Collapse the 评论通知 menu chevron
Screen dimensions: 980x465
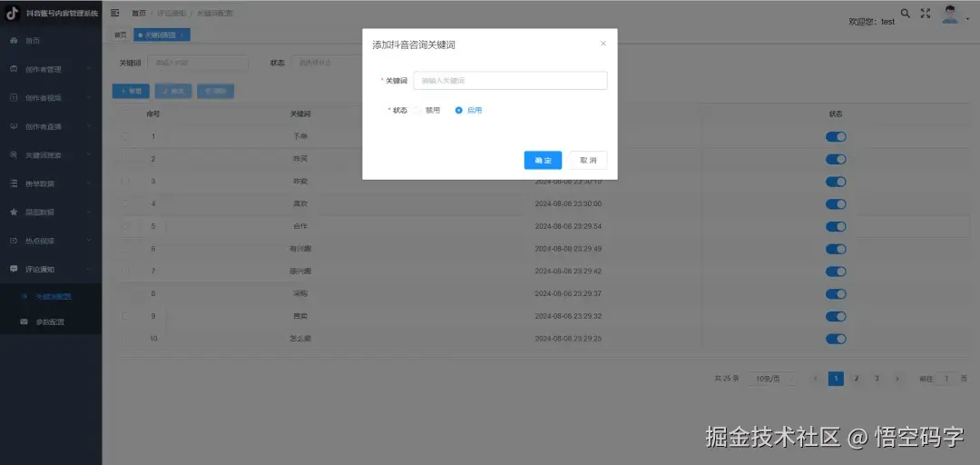tap(89, 269)
